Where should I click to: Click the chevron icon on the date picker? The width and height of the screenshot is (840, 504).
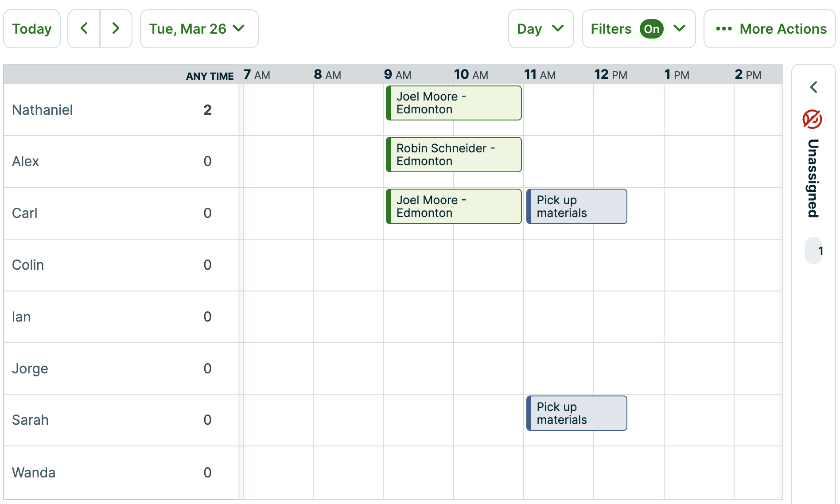tap(239, 29)
